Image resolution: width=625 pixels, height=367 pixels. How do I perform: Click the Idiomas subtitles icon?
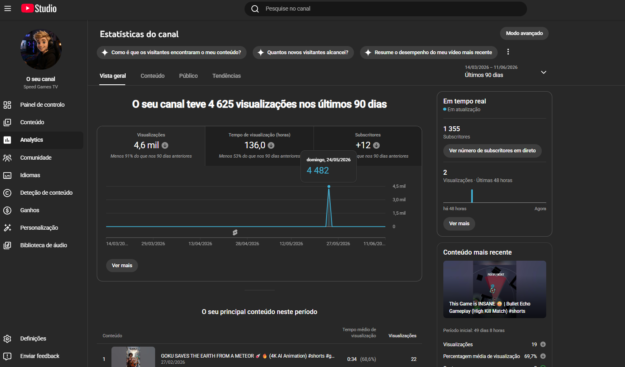pos(7,175)
